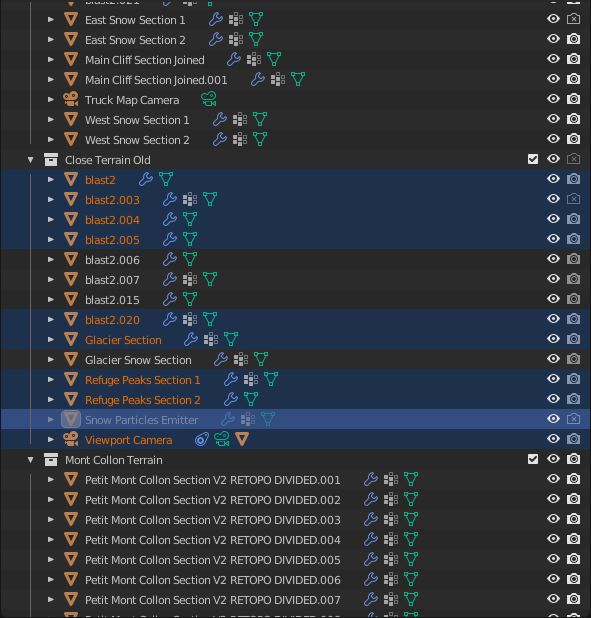Click the mesh data icon on RETOPO DIVIDED.007
The image size is (591, 618).
click(411, 599)
